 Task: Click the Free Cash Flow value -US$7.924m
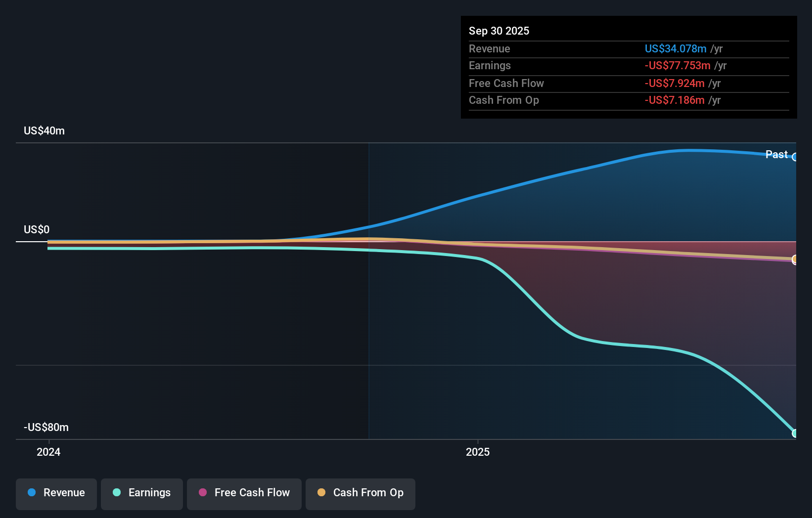[674, 83]
